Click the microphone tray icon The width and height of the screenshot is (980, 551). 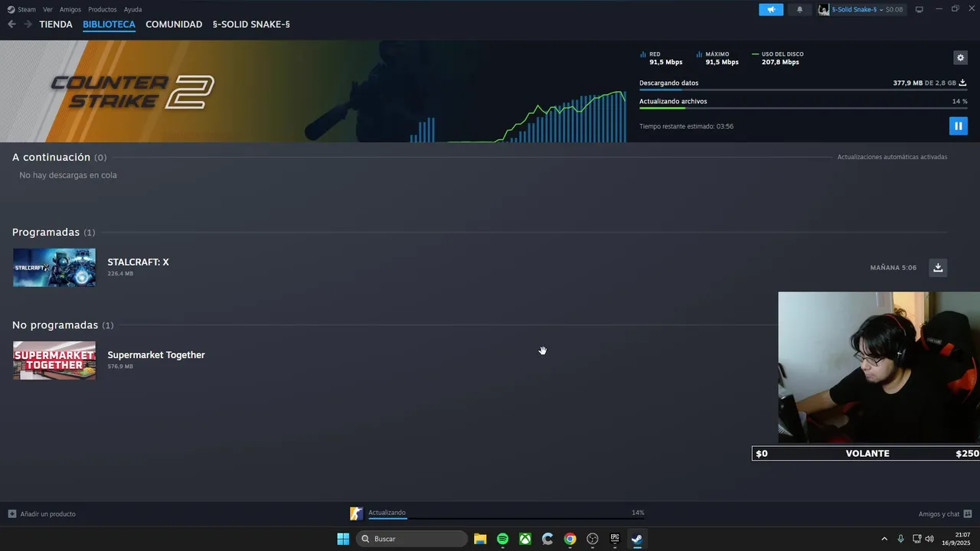(900, 539)
